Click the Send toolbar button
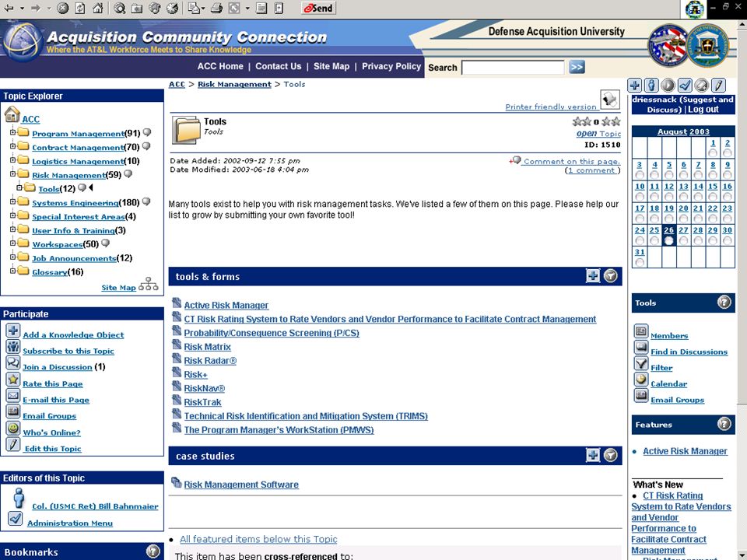 pyautogui.click(x=318, y=8)
